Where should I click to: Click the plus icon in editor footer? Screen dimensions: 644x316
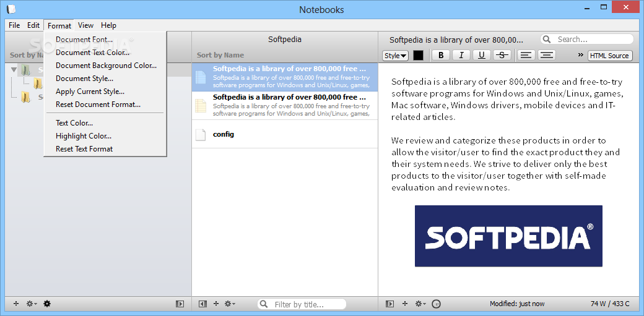tap(405, 304)
